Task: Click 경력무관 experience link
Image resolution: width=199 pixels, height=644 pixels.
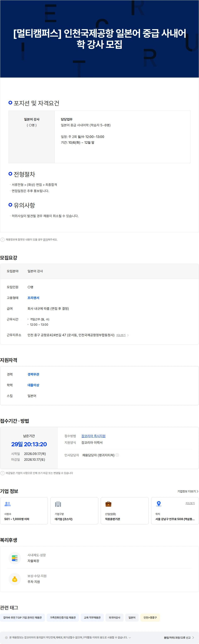Action: 33,374
